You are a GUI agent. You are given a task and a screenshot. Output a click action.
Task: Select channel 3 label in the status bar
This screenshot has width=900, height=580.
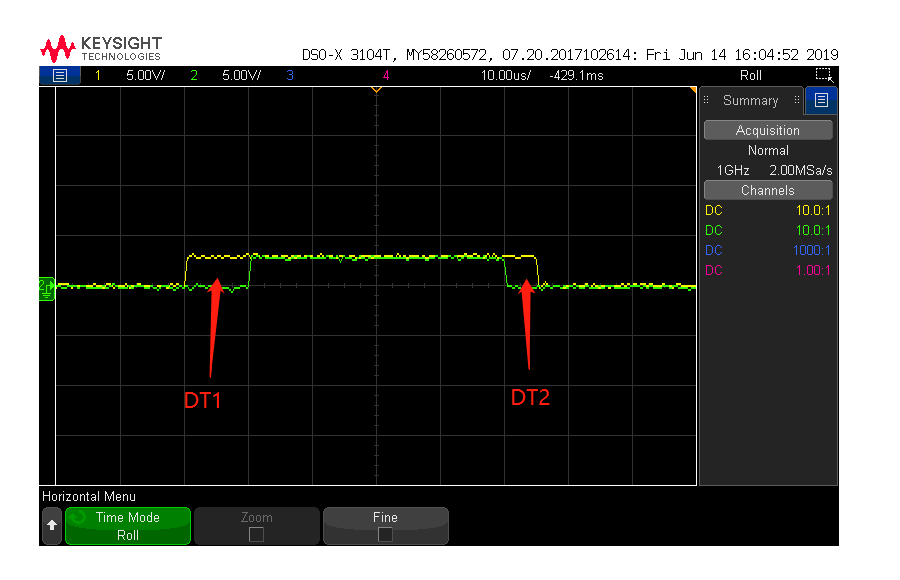coord(290,75)
